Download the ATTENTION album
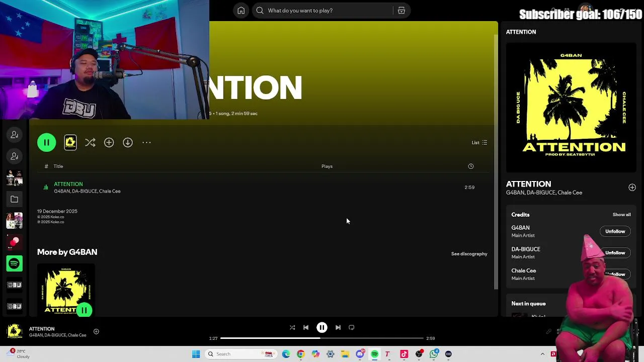Image resolution: width=644 pixels, height=362 pixels. click(128, 143)
